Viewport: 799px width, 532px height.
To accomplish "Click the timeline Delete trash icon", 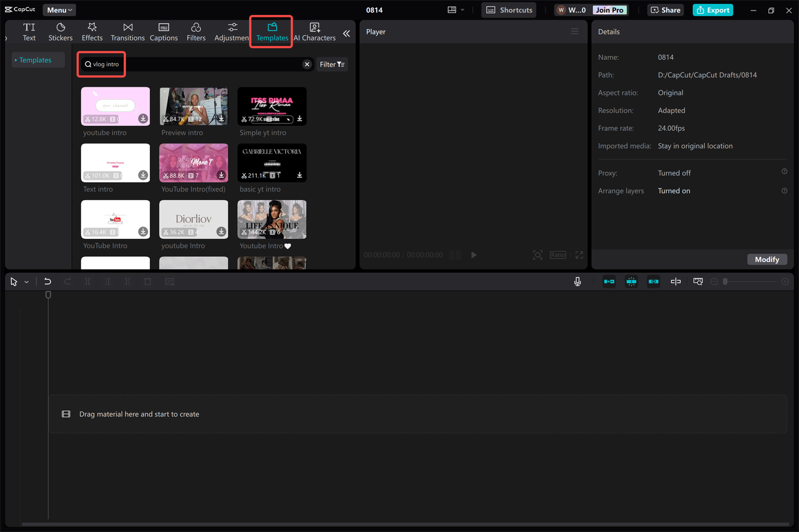I will 147,282.
